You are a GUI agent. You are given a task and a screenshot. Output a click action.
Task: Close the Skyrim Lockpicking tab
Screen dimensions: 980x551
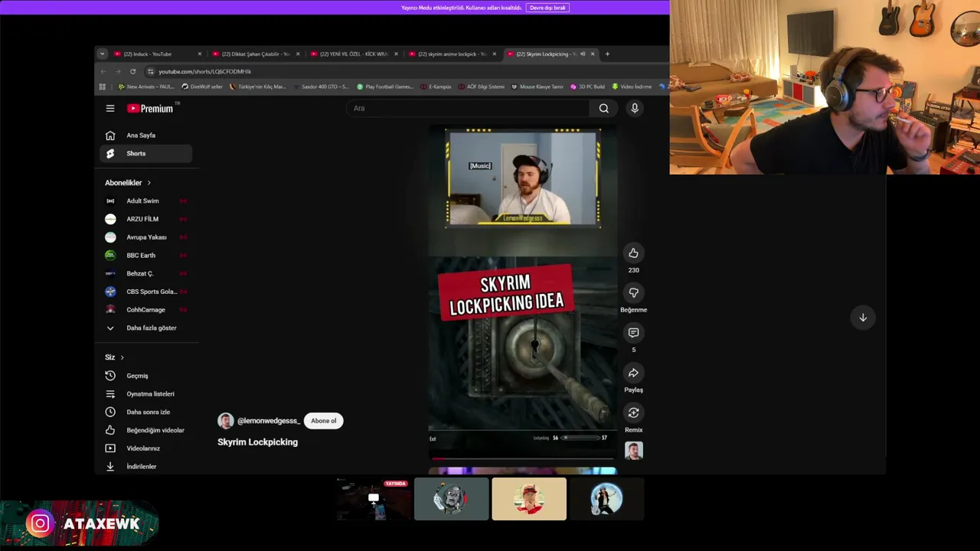point(593,54)
